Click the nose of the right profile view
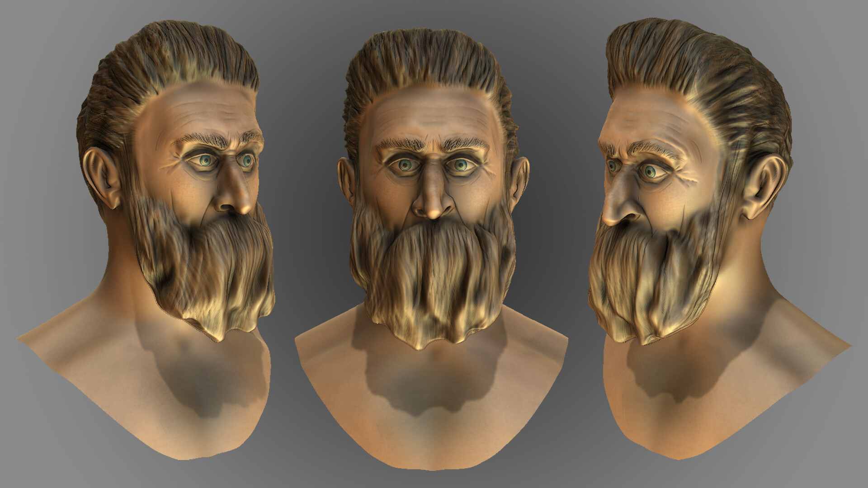868x488 pixels. [x=619, y=203]
